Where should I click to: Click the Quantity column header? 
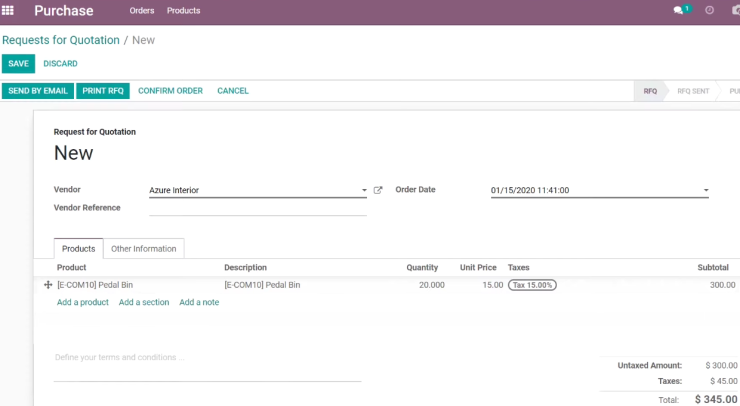coord(422,268)
